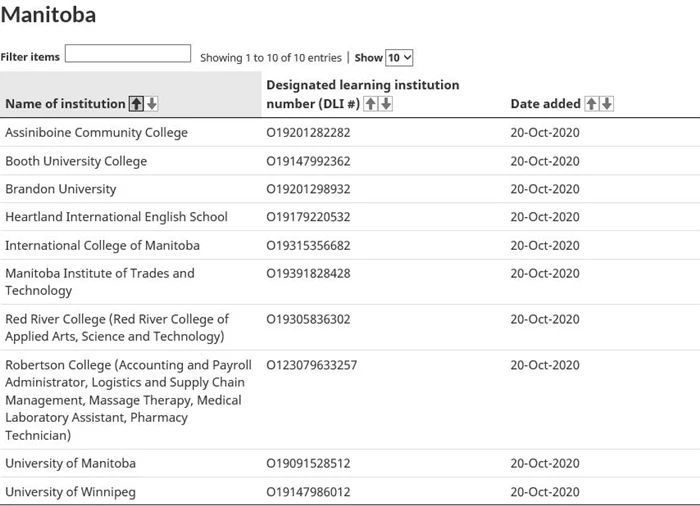
Task: Select the Booth University College row
Action: pyautogui.click(x=350, y=161)
